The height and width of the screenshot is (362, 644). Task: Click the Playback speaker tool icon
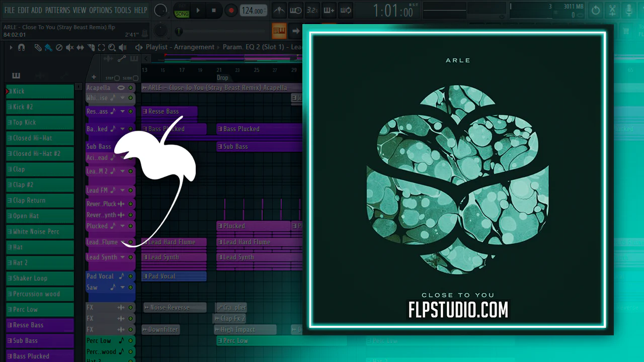[122, 47]
